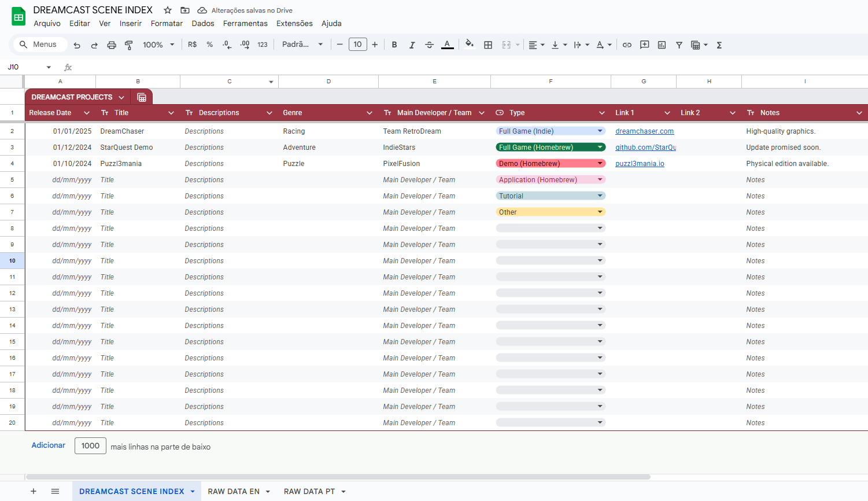The height and width of the screenshot is (501, 868).
Task: Check the cloud Drive save status icon
Action: (x=202, y=10)
